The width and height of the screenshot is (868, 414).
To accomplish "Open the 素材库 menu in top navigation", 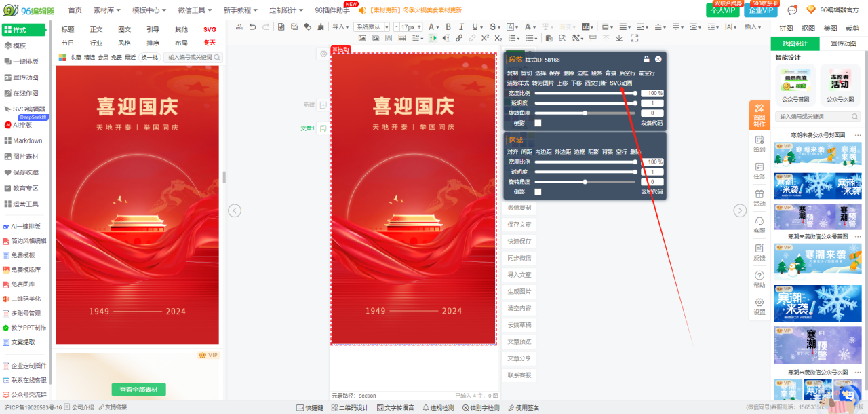I will (x=106, y=10).
